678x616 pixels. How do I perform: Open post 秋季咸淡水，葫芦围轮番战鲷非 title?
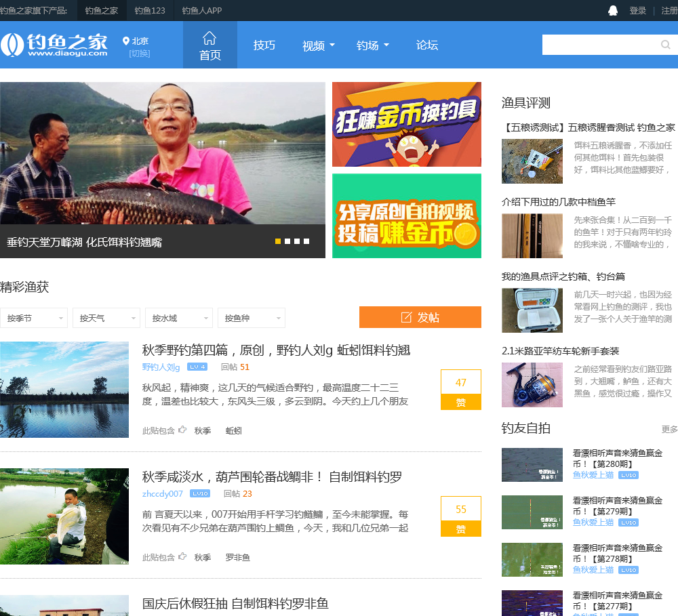(x=273, y=477)
